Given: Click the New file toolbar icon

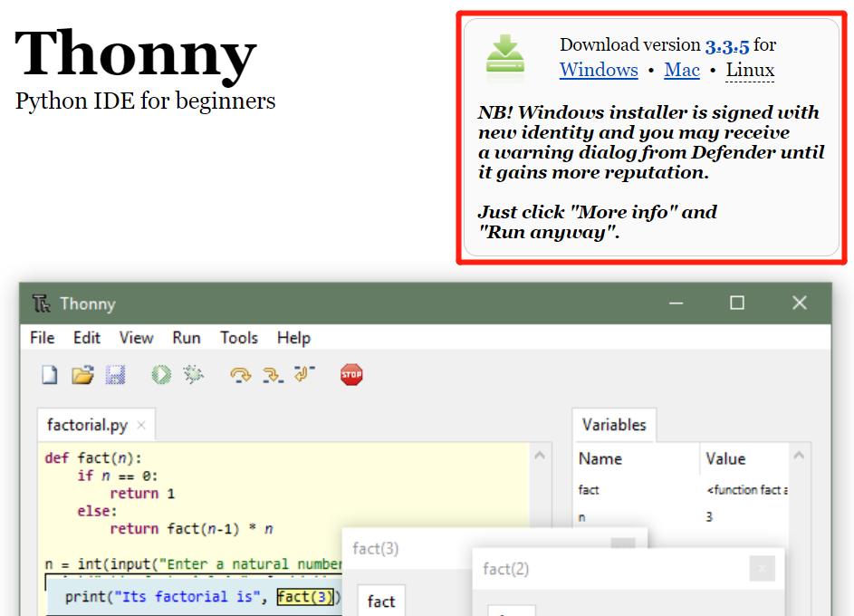Looking at the screenshot, I should click(x=50, y=375).
